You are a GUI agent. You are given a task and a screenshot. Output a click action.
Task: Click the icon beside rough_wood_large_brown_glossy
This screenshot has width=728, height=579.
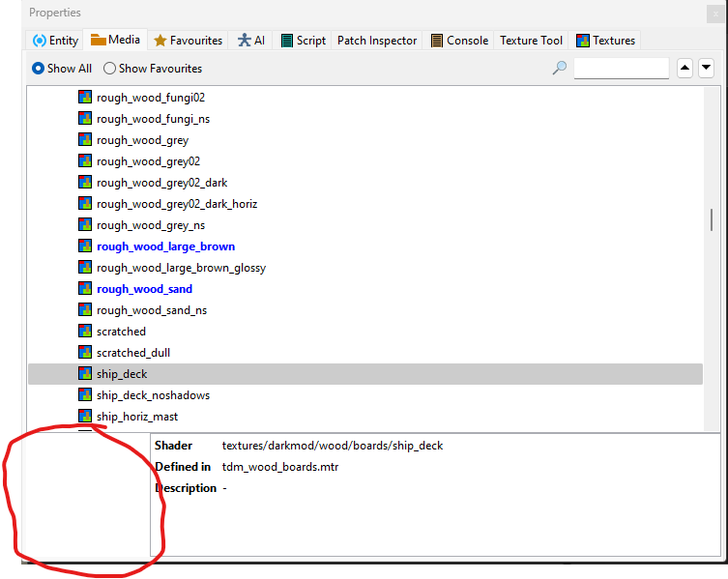(85, 268)
